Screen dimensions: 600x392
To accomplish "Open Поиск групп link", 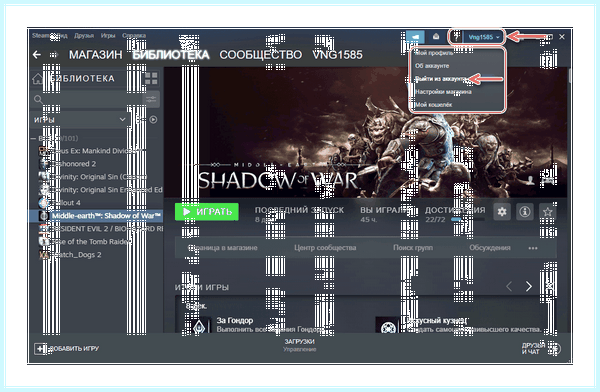I will pos(413,248).
